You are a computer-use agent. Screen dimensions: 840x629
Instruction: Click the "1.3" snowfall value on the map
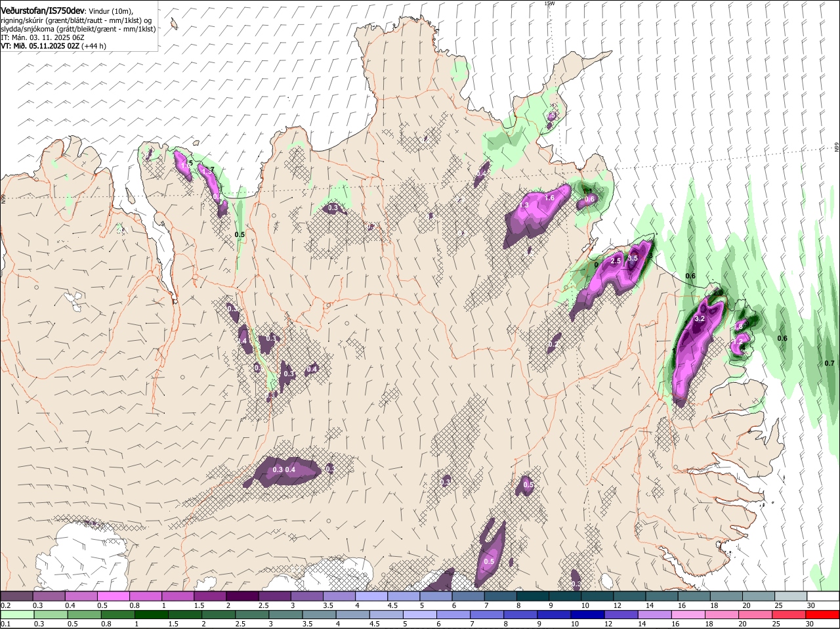click(x=524, y=206)
